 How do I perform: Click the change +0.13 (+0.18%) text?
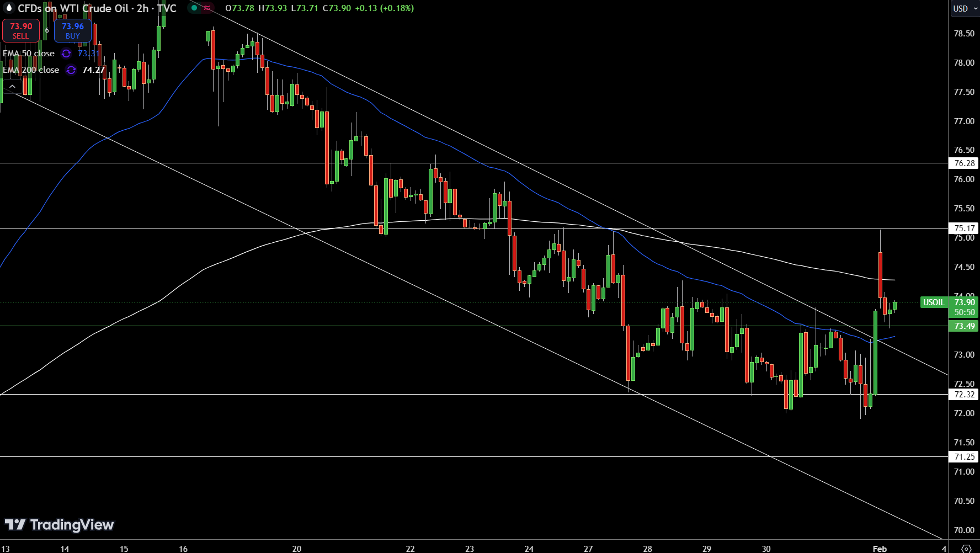[385, 8]
